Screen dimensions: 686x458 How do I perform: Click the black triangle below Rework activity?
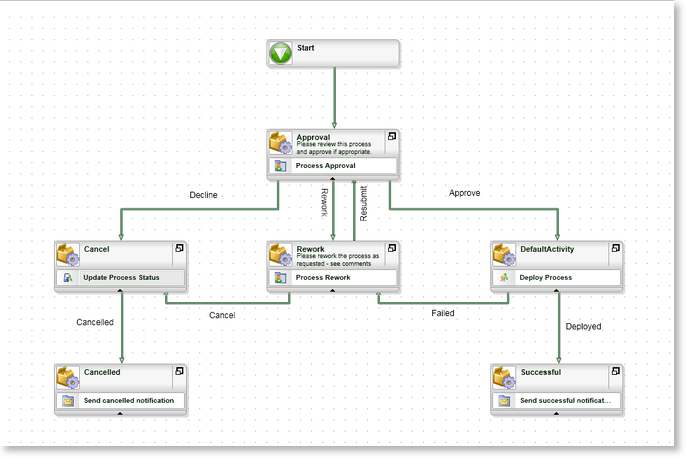click(332, 290)
